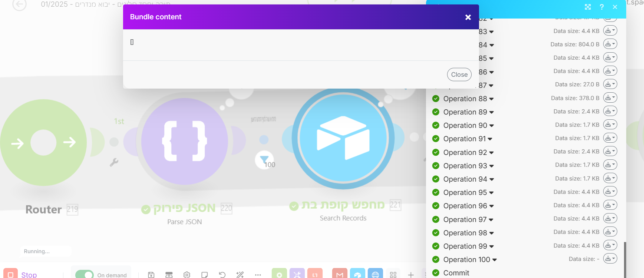The width and height of the screenshot is (644, 278).
Task: Open the scenario inputs icon beside save
Action: point(169,275)
